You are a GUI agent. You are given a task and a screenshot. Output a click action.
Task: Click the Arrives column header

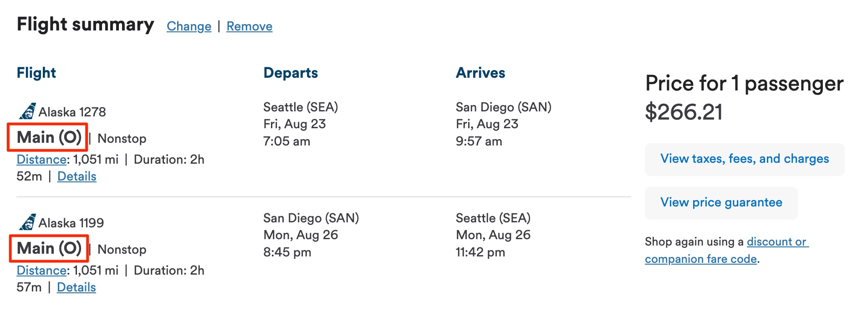point(480,73)
